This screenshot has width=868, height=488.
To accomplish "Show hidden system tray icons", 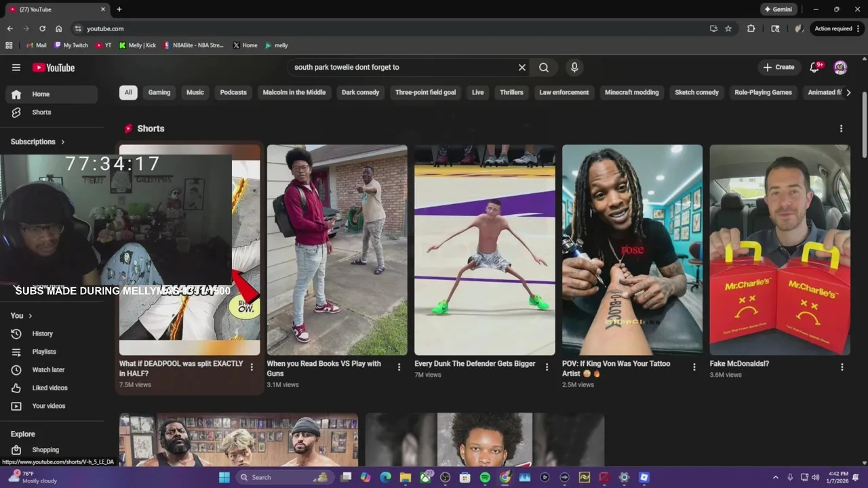I will (776, 477).
